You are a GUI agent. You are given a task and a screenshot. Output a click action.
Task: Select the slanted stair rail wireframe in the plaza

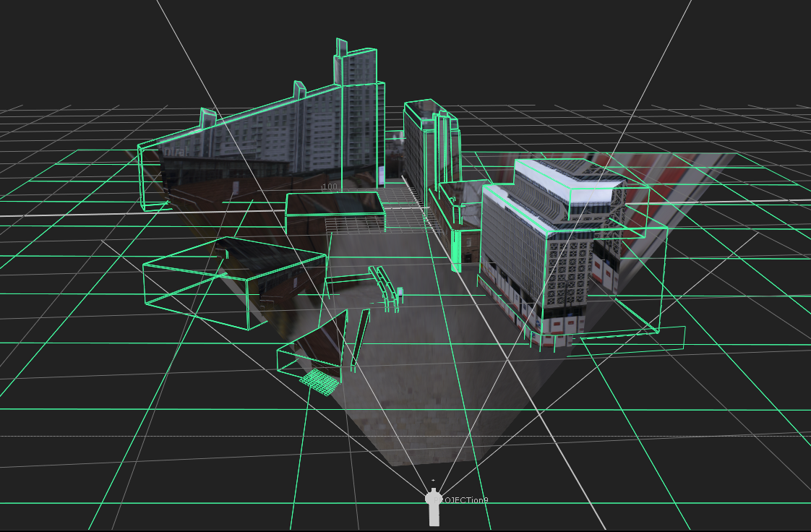[383, 288]
